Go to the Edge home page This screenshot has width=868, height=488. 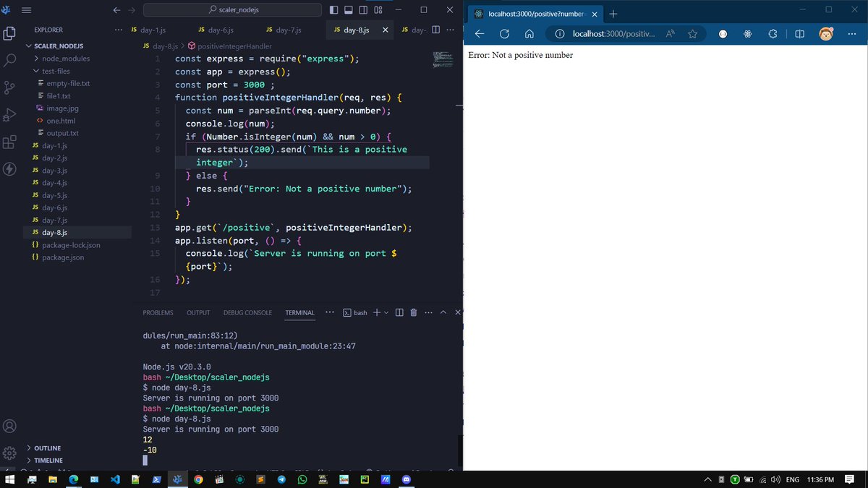click(529, 34)
